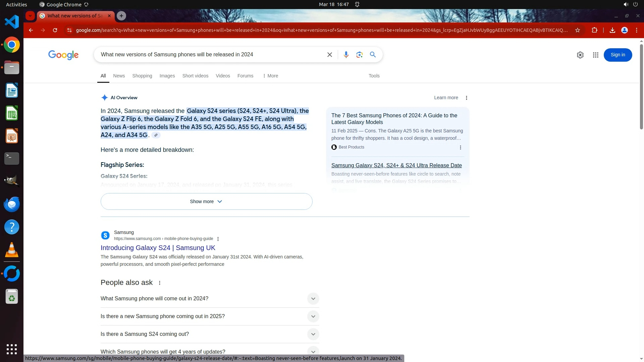Clear the search box with X icon
The height and width of the screenshot is (362, 644).
[x=329, y=55]
